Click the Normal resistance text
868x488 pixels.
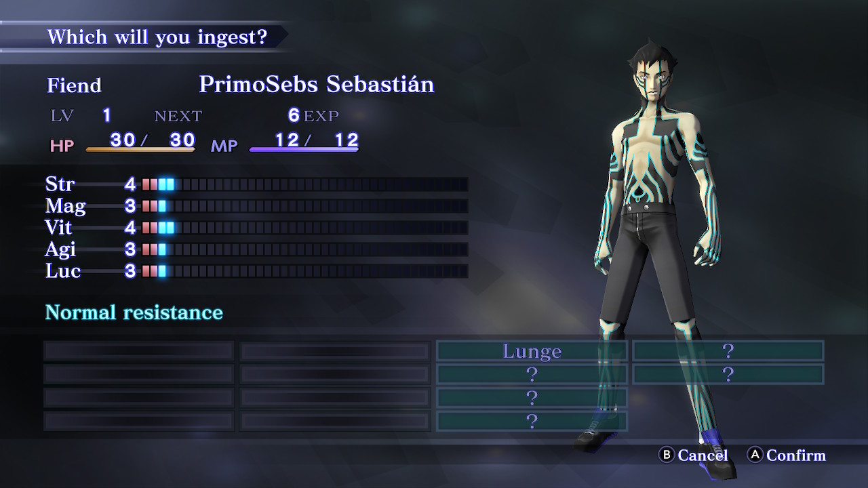(x=134, y=312)
